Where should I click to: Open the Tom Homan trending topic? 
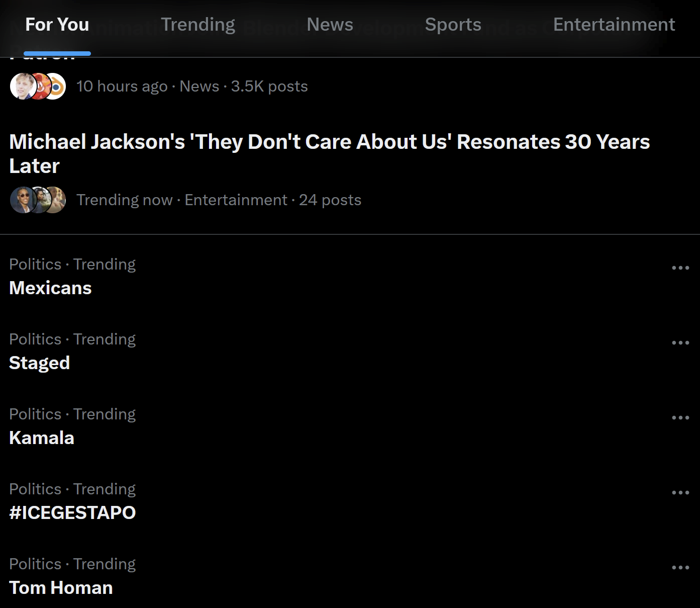pos(61,588)
